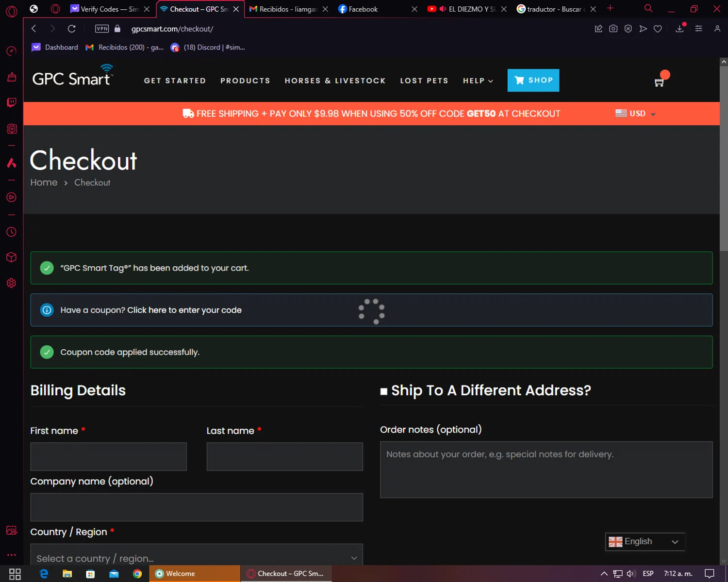Open the Dashboard bookmark
Viewport: 728px width, 582px height.
(55, 47)
